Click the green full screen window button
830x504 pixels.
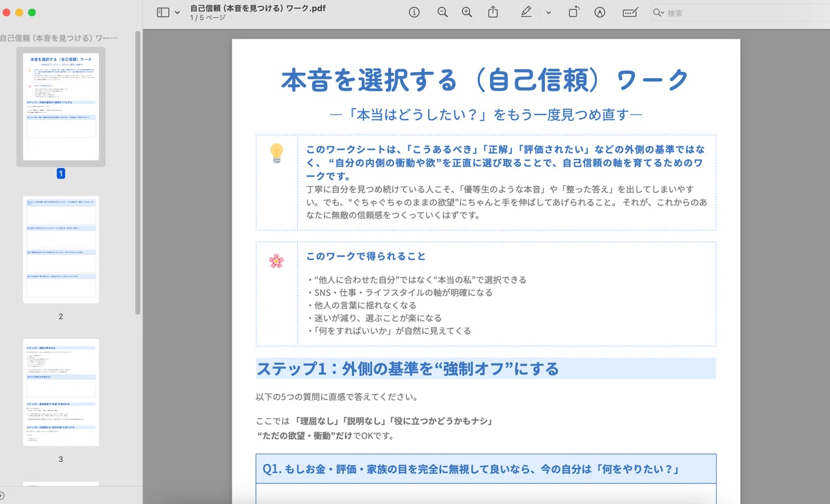(x=32, y=12)
